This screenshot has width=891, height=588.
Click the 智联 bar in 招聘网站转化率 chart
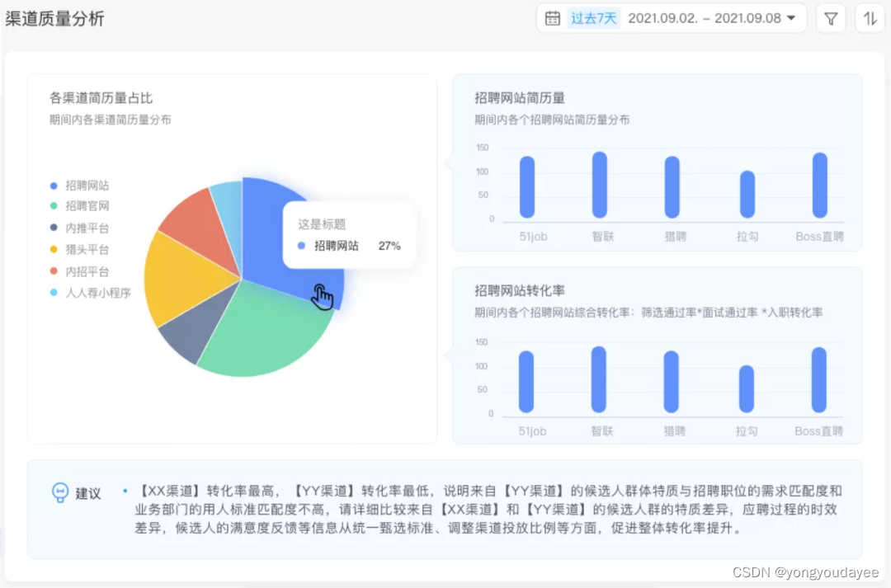click(598, 380)
